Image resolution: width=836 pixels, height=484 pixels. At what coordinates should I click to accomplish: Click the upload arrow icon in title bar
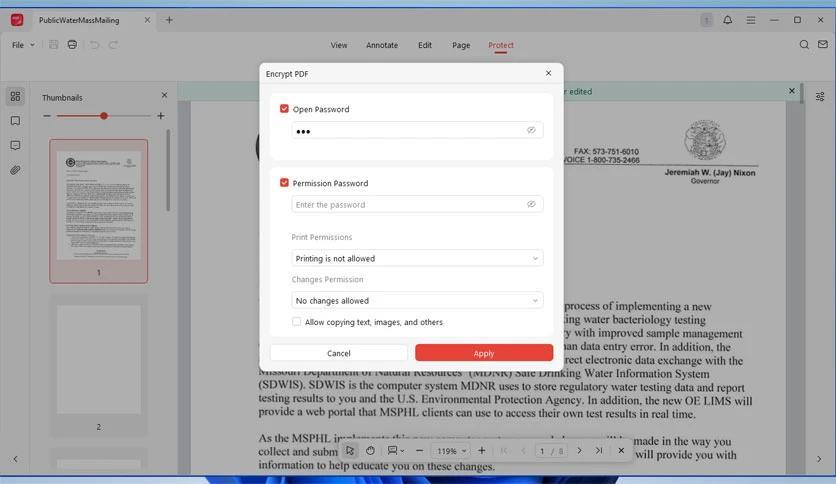pos(706,20)
